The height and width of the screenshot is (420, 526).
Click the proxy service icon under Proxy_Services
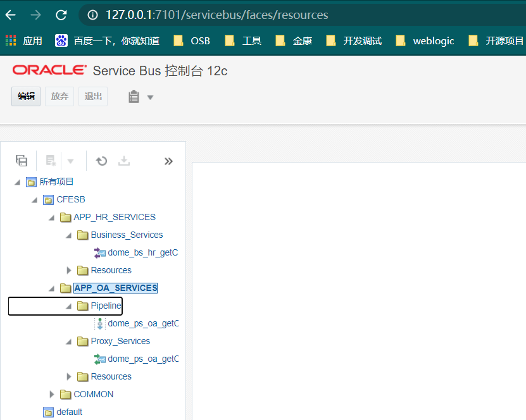pos(99,359)
